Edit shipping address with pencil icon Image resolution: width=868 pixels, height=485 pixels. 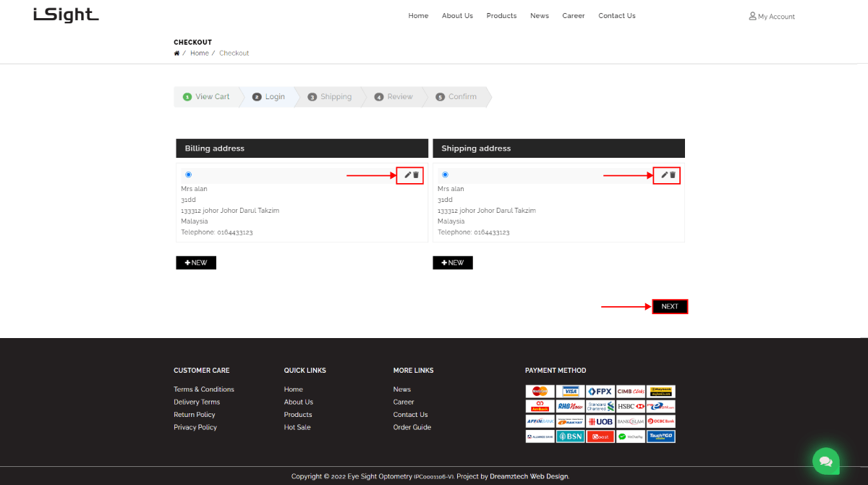point(664,174)
